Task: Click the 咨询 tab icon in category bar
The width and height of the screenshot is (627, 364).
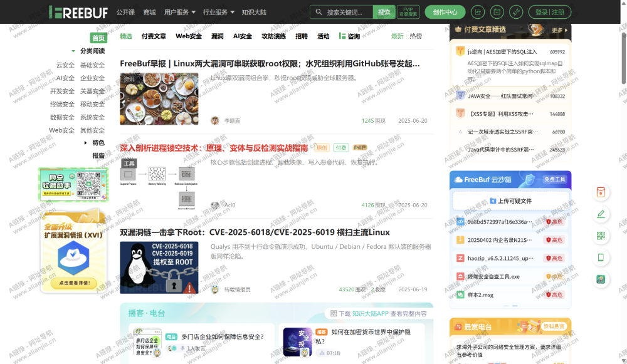Action: (x=342, y=36)
